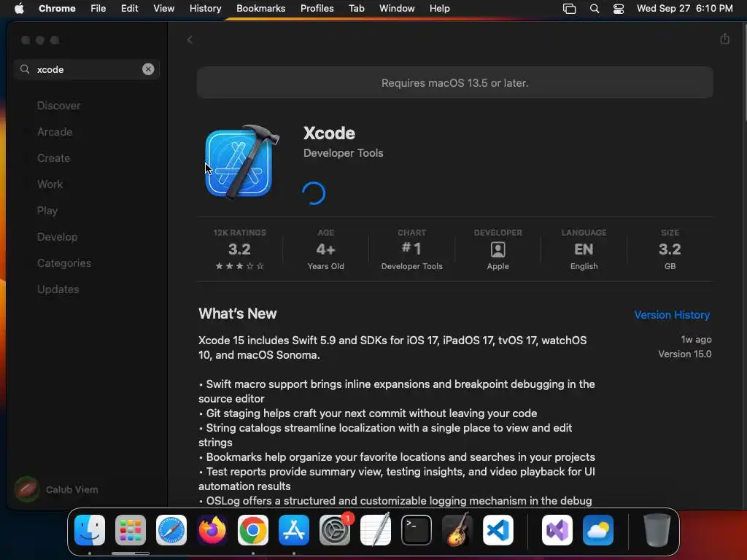This screenshot has width=747, height=560.
Task: Launch Safari from the Dock
Action: [x=171, y=530]
